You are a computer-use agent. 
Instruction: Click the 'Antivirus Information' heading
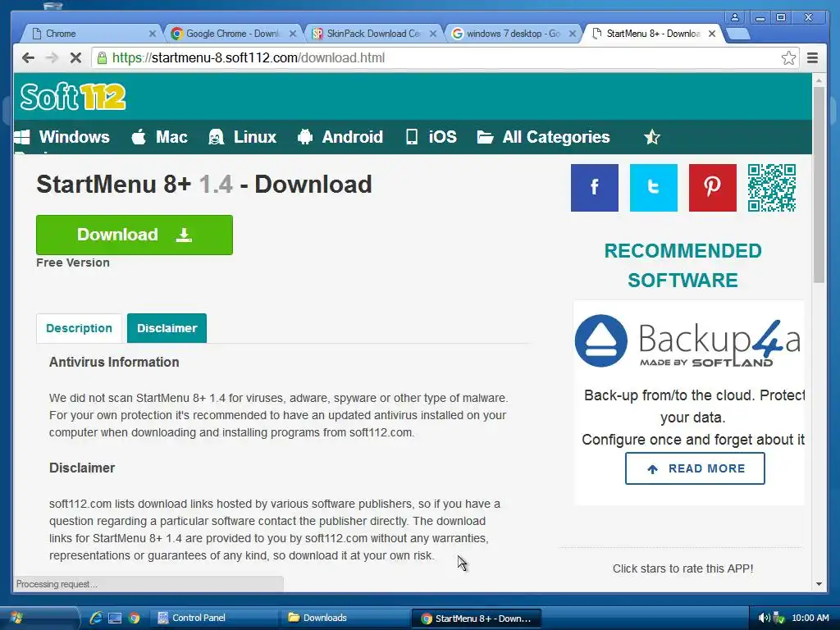coord(114,362)
